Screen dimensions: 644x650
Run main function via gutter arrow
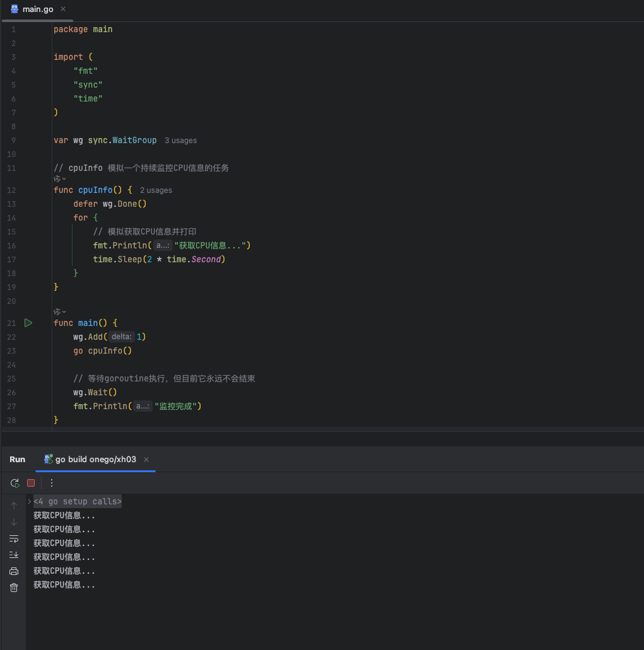28,323
